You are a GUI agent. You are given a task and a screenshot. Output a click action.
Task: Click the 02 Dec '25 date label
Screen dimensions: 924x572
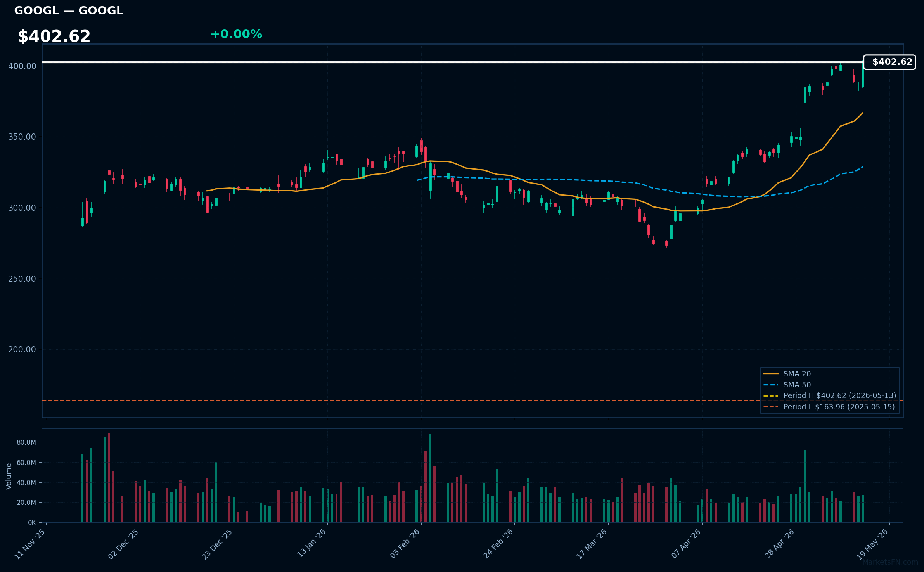tap(123, 544)
